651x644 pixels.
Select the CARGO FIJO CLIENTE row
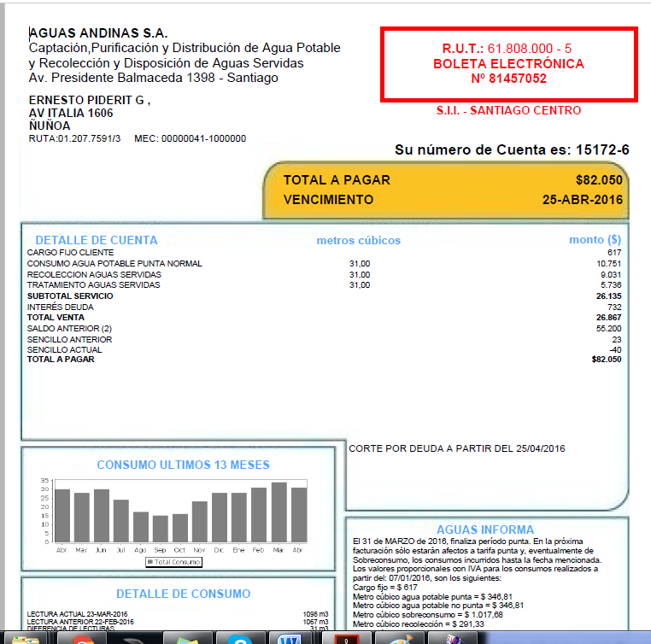coord(324,252)
